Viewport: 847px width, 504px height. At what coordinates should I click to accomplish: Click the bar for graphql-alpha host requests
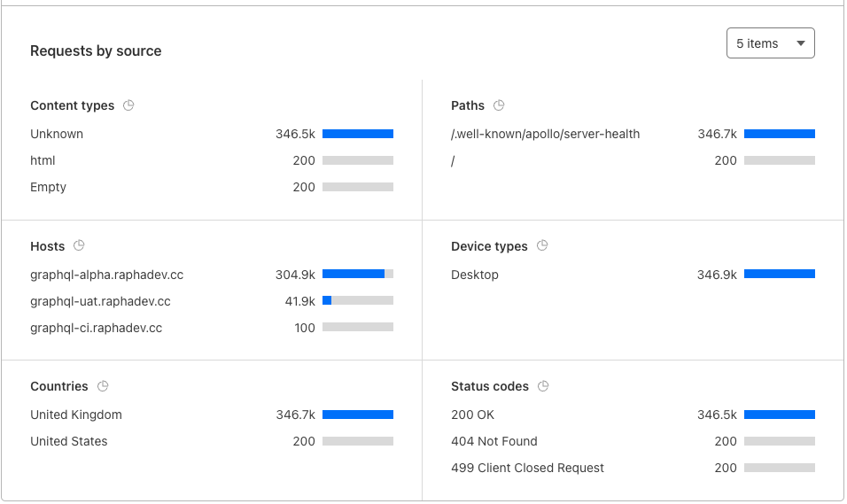[x=358, y=275]
